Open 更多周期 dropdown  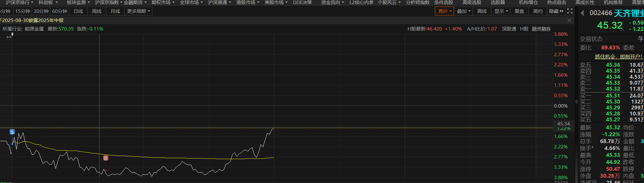(x=138, y=11)
